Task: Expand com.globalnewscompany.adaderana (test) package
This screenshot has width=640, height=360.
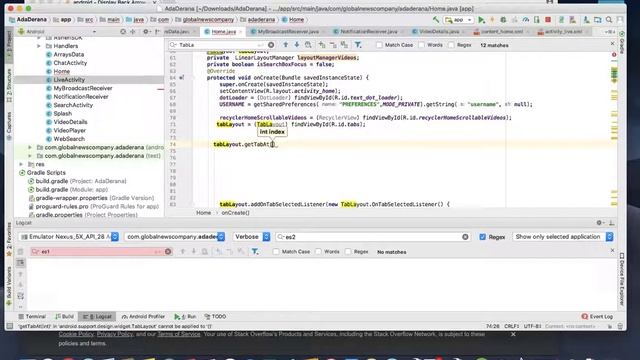Action: (x=30, y=156)
